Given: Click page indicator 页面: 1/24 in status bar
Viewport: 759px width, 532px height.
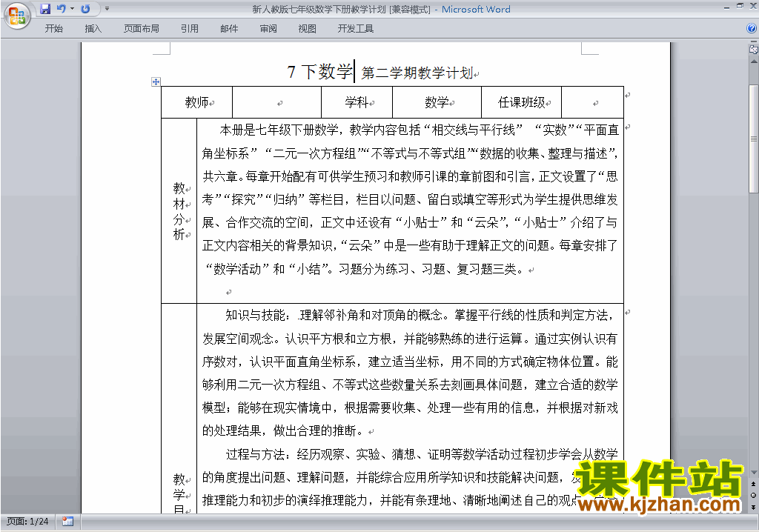Looking at the screenshot, I should [x=27, y=522].
